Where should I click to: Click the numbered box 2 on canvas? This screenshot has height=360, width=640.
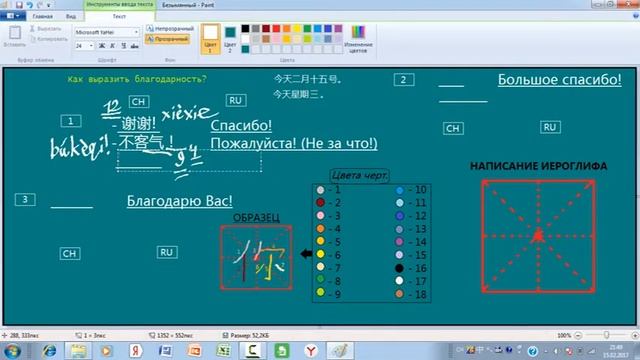[404, 80]
